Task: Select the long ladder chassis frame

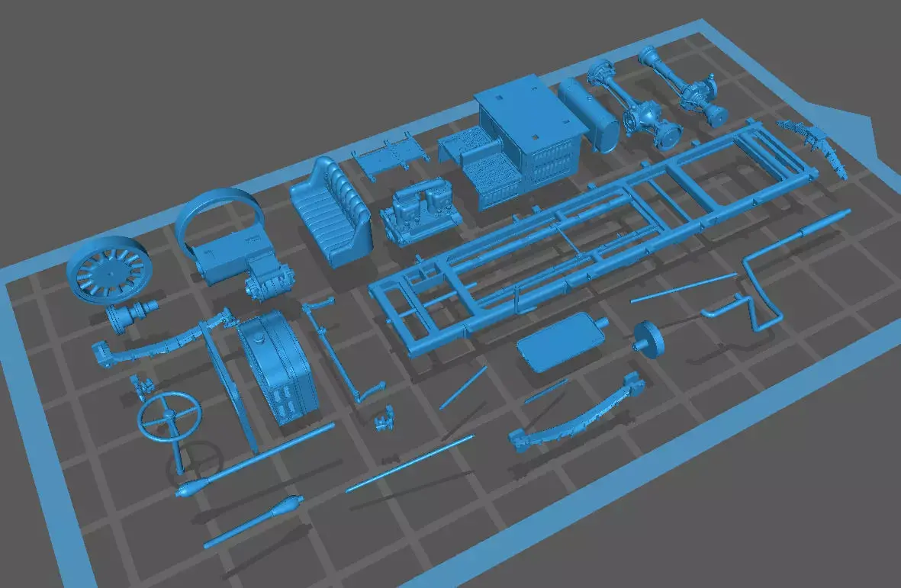Action: pos(592,236)
